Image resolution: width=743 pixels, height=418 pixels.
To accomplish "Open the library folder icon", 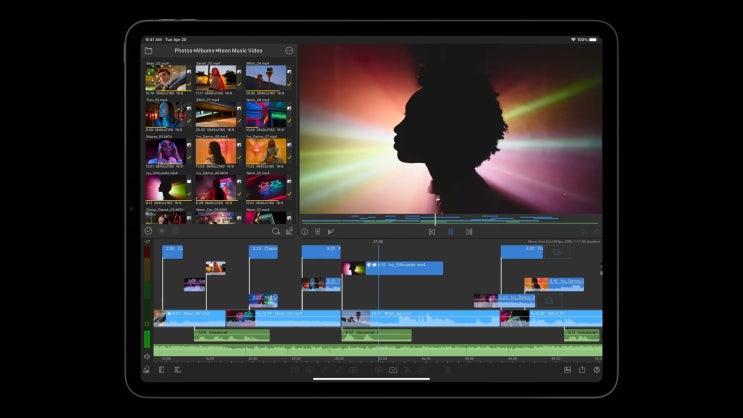I will pos(148,50).
